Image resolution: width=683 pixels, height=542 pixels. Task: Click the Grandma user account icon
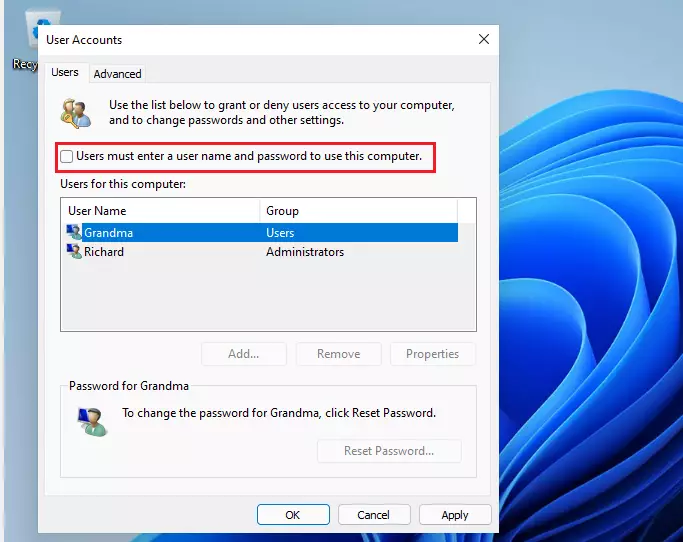pyautogui.click(x=74, y=232)
